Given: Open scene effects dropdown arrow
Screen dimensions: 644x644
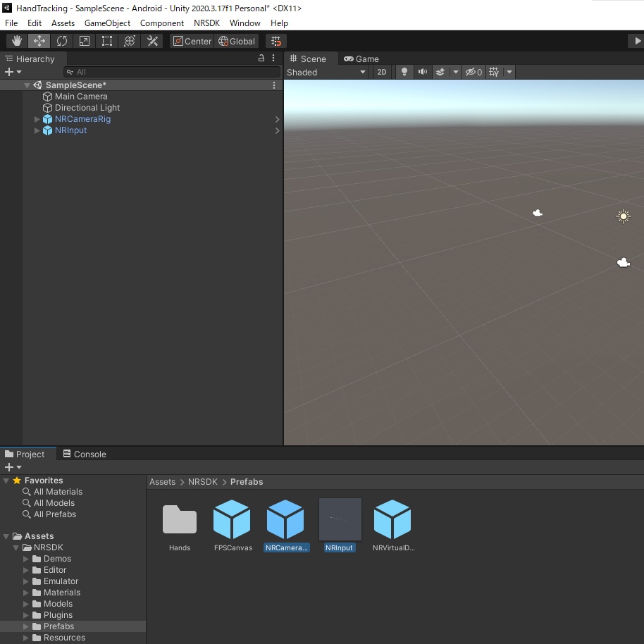Looking at the screenshot, I should click(x=455, y=73).
